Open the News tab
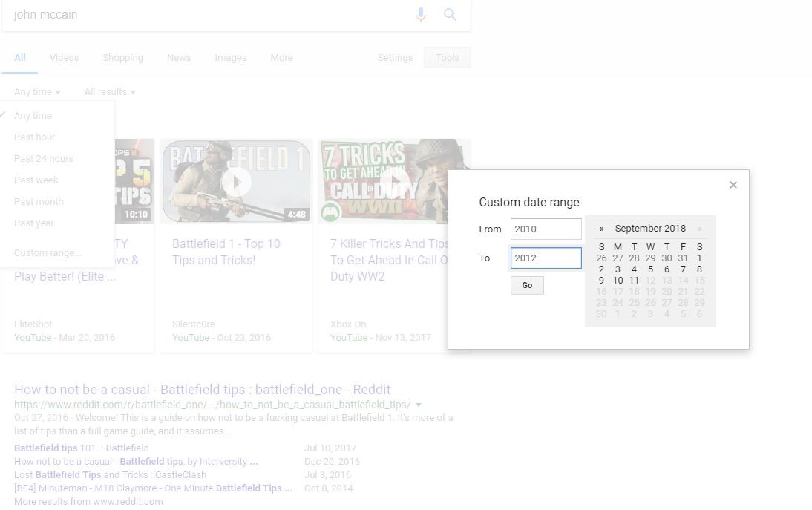812x510 pixels. click(179, 58)
